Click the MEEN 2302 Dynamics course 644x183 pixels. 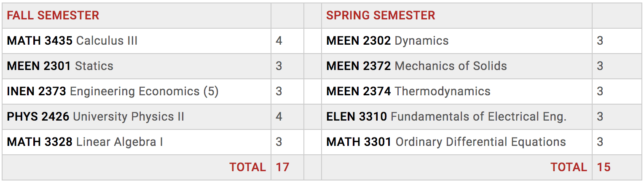pyautogui.click(x=387, y=41)
